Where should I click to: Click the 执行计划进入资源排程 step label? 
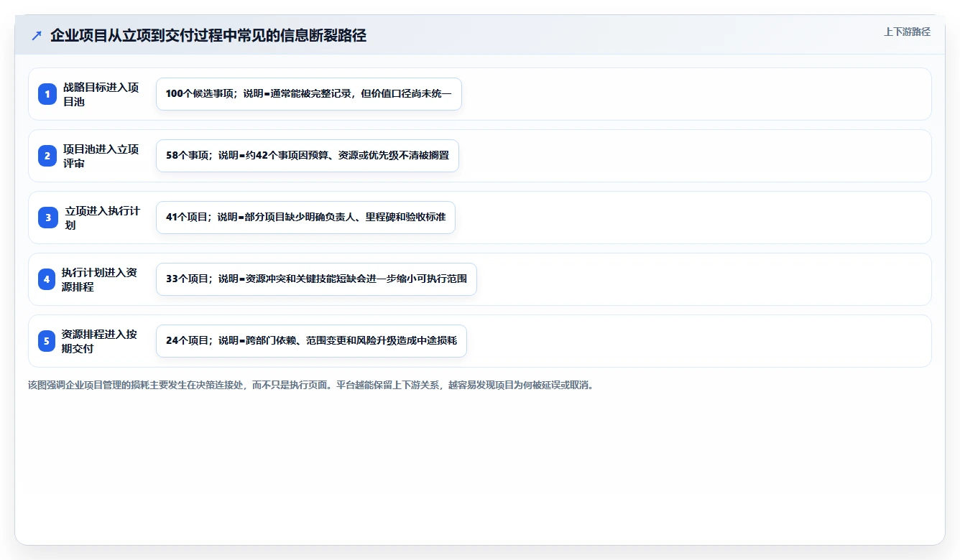click(x=100, y=279)
